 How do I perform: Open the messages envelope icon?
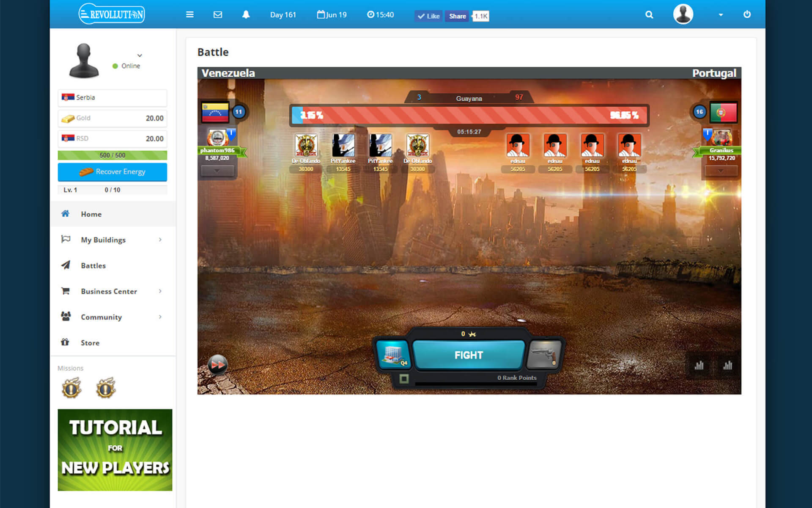[x=218, y=15]
